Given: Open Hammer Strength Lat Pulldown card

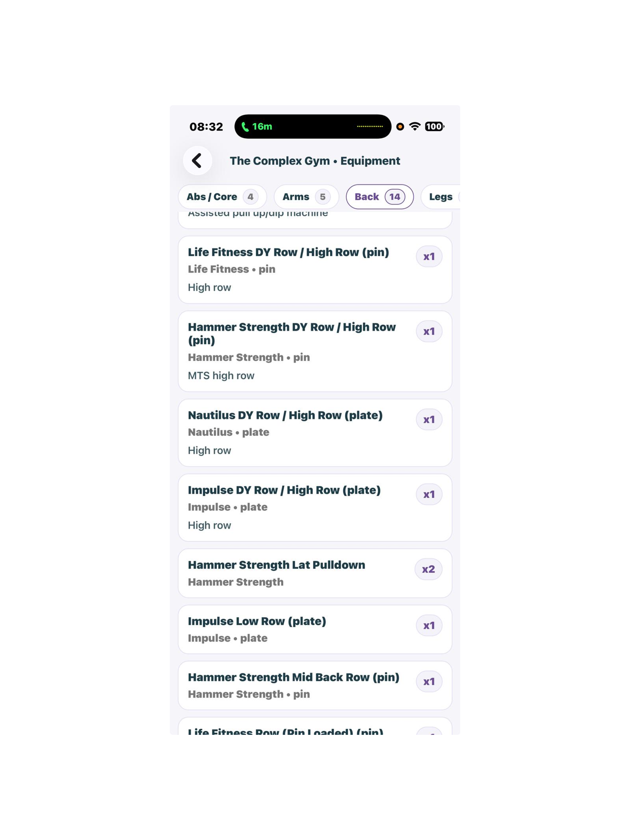Looking at the screenshot, I should pos(315,573).
